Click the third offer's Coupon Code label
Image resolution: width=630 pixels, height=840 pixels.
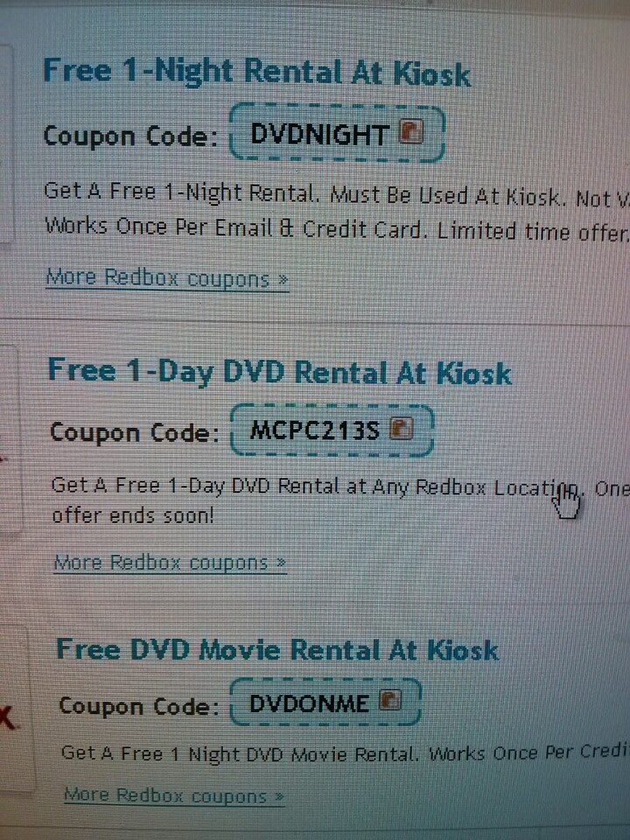tap(139, 706)
